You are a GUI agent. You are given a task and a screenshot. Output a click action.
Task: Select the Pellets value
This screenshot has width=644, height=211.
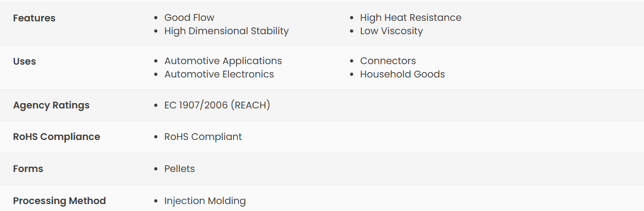(x=180, y=169)
